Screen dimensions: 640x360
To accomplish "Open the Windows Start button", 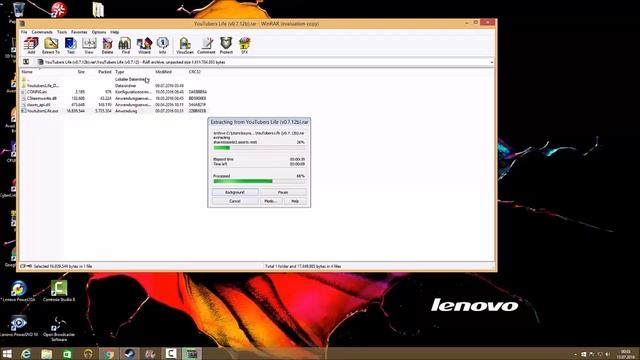I will [7, 354].
